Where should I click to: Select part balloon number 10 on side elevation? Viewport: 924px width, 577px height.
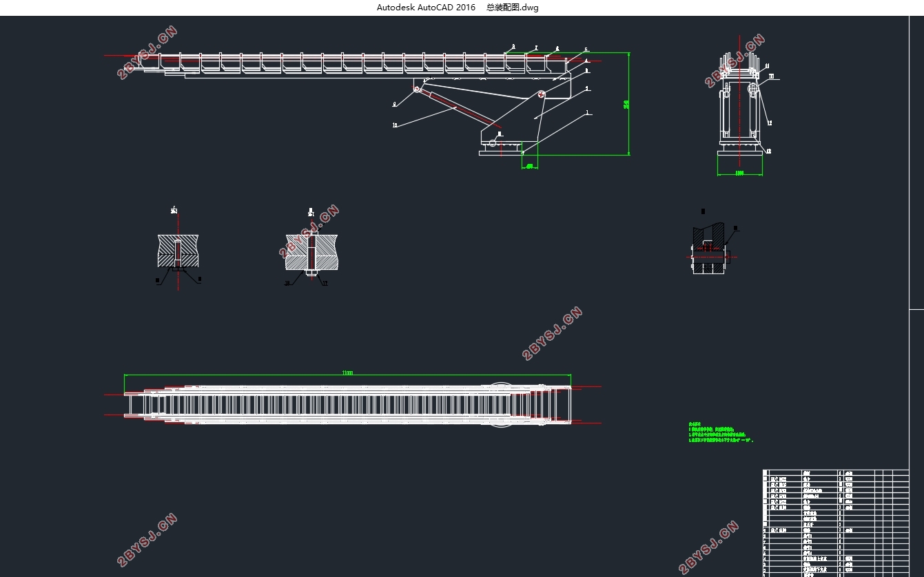click(x=395, y=125)
